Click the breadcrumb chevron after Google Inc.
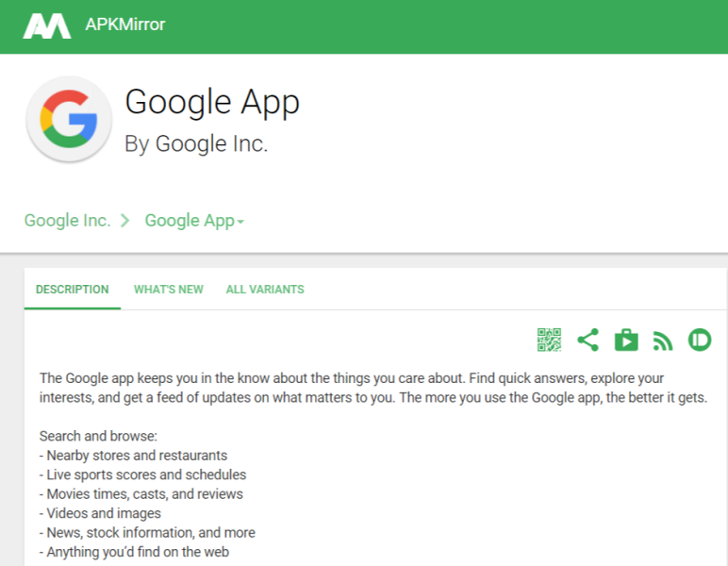This screenshot has width=728, height=566. tap(124, 221)
